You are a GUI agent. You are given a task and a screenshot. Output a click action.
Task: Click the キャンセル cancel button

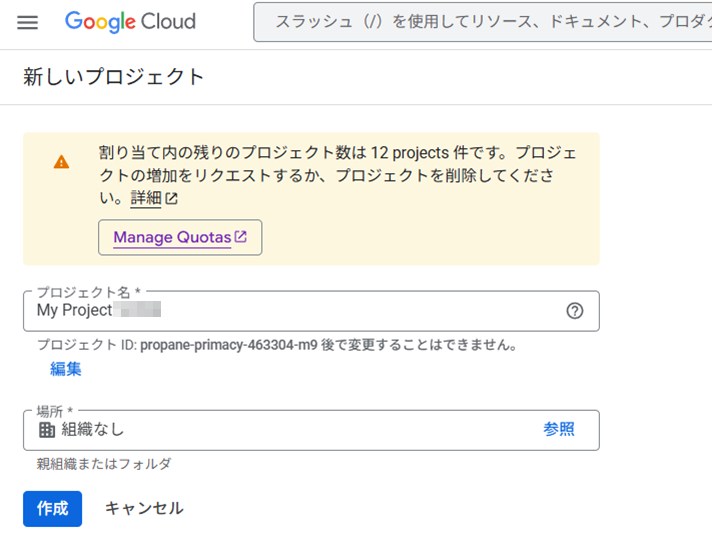(x=144, y=508)
